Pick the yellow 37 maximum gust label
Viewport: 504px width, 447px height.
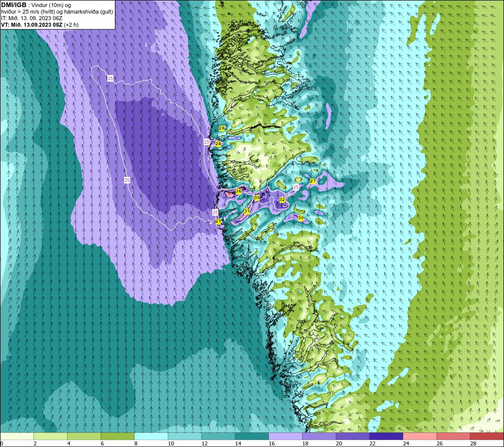247,212
